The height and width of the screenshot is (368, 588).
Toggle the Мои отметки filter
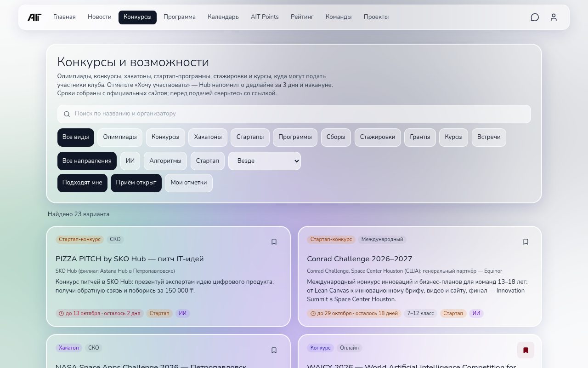point(189,183)
